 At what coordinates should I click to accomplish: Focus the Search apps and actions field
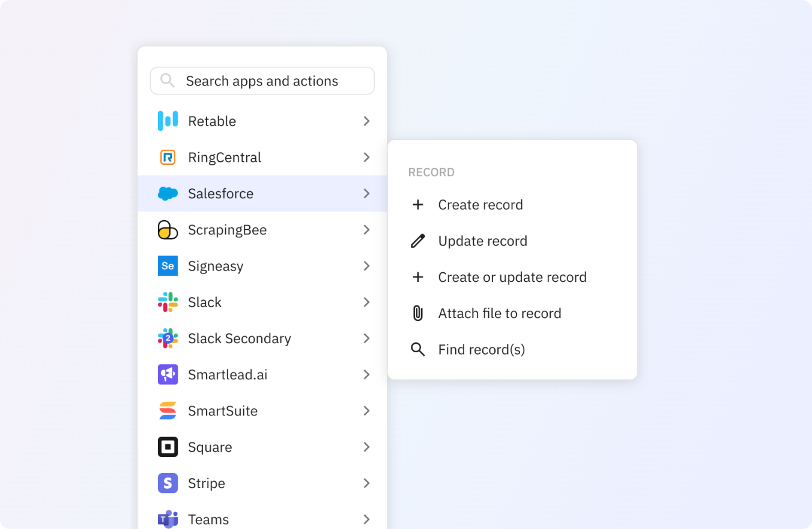(x=262, y=81)
